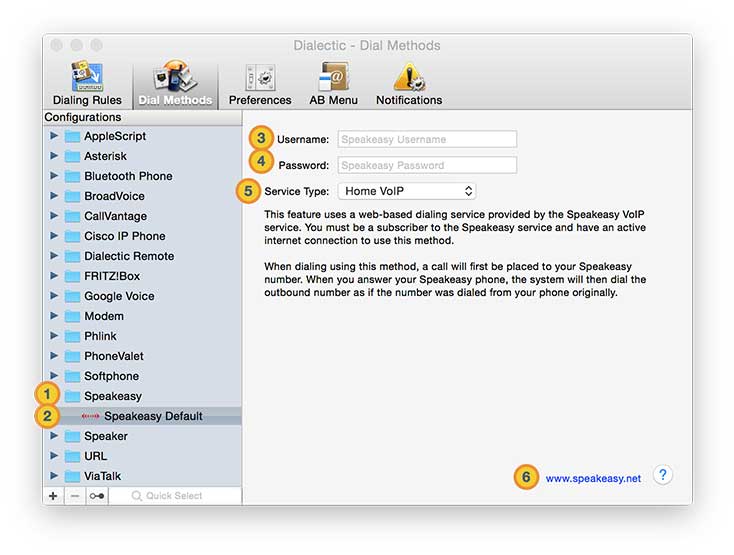The height and width of the screenshot is (555, 734).
Task: Click the link-style button beside minus
Action: click(x=97, y=496)
